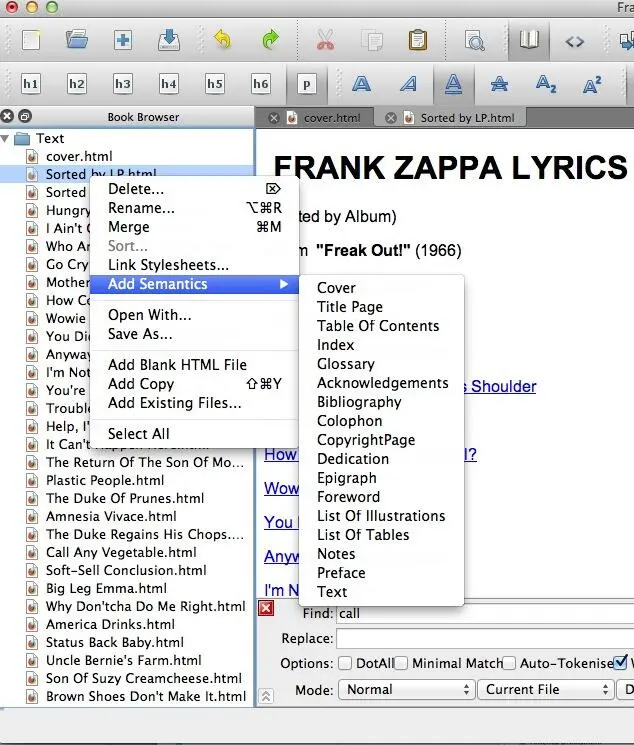Viewport: 634px width, 745px height.
Task: Open the Mode Normal dropdown
Action: click(x=407, y=689)
